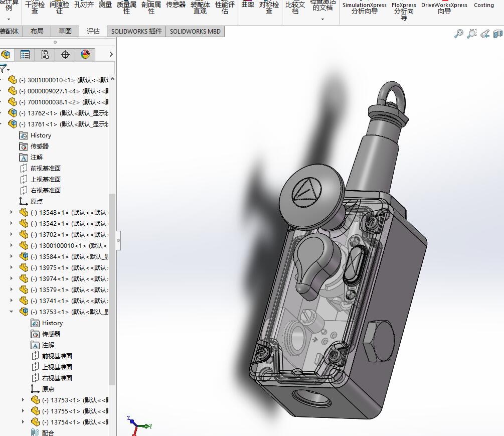
Task: Run 对称检查 symmetry check
Action: 269,8
